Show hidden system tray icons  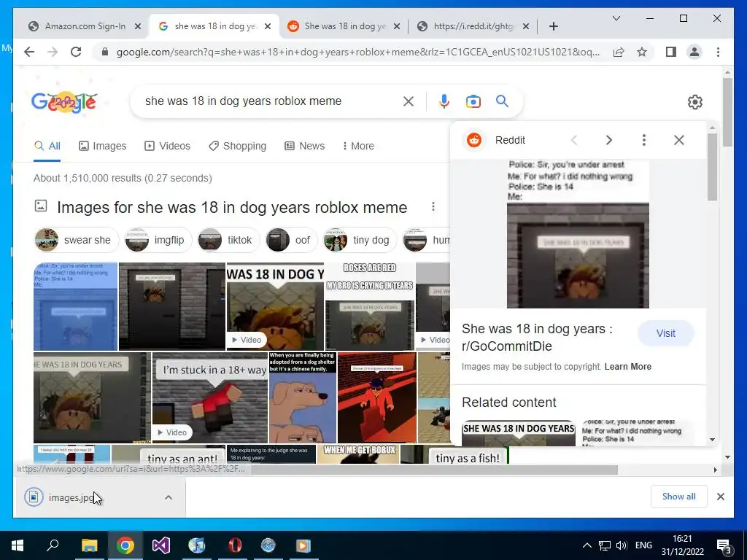pyautogui.click(x=587, y=545)
